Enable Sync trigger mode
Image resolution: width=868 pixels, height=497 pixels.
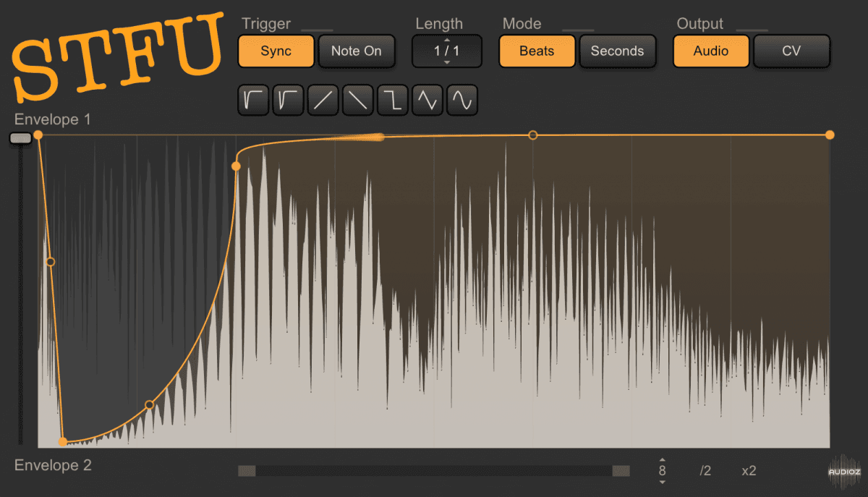276,51
